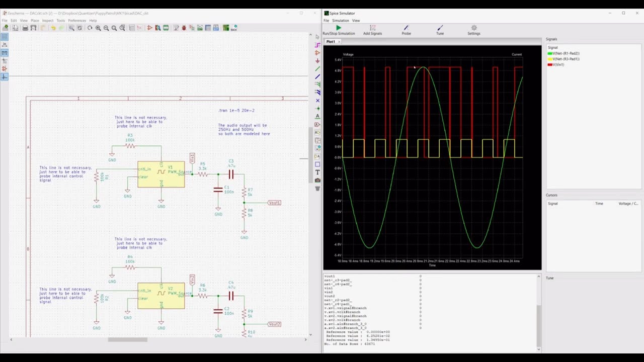Open simulator Settings

point(473,30)
